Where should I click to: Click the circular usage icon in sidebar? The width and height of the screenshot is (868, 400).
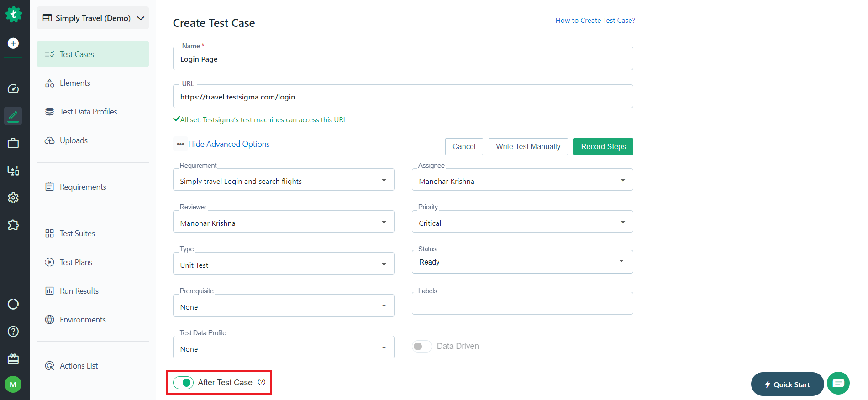(x=13, y=304)
